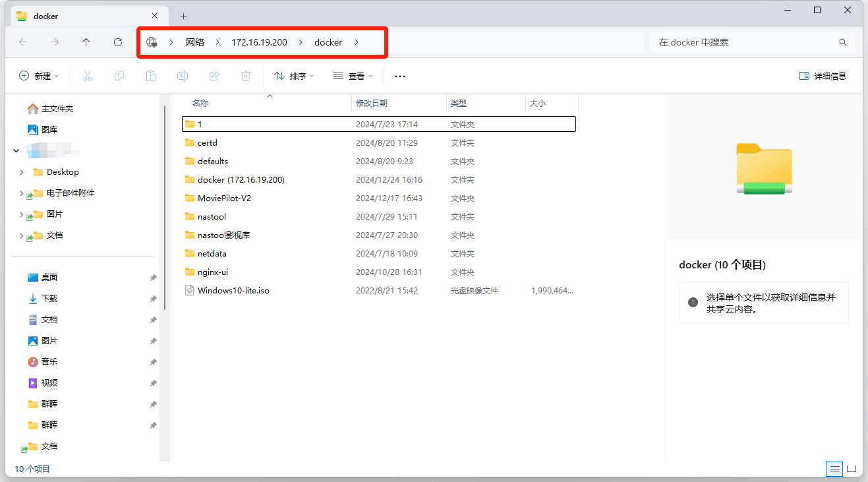Open the Sort dropdown menu

coord(294,76)
